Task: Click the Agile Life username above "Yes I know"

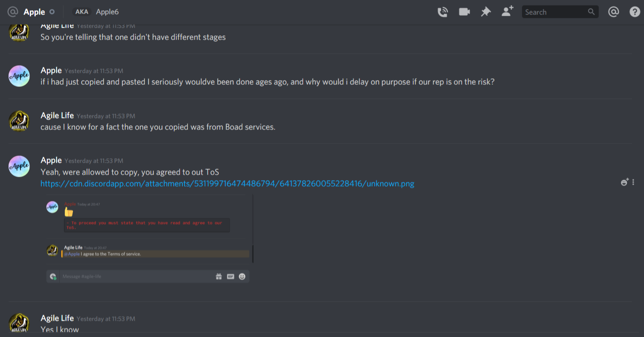Action: [x=57, y=318]
